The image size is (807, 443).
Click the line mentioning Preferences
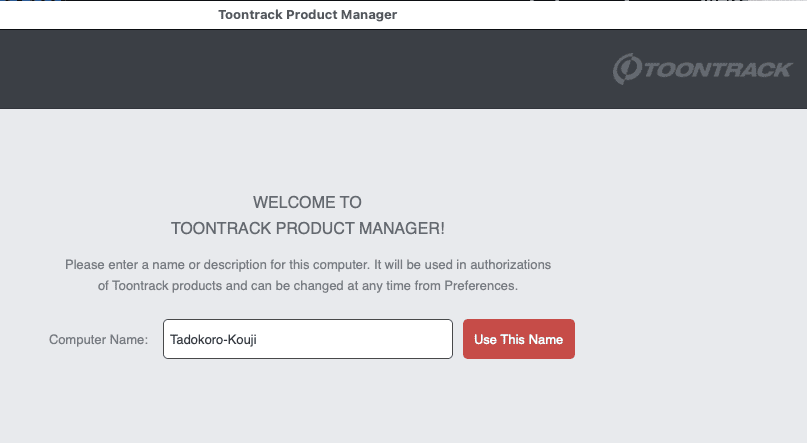pyautogui.click(x=308, y=286)
